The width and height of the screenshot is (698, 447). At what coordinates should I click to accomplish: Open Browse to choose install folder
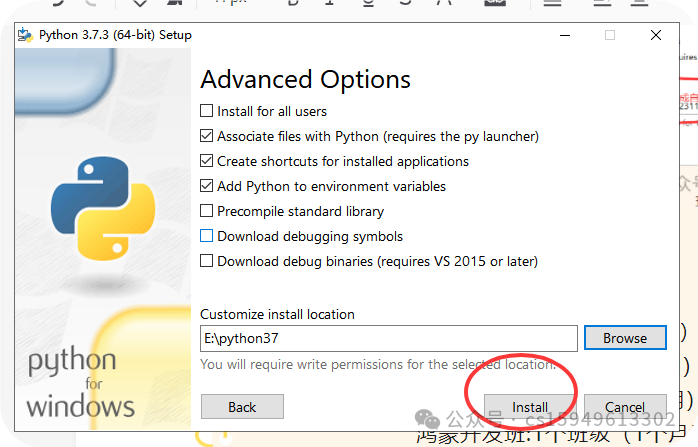(x=625, y=338)
